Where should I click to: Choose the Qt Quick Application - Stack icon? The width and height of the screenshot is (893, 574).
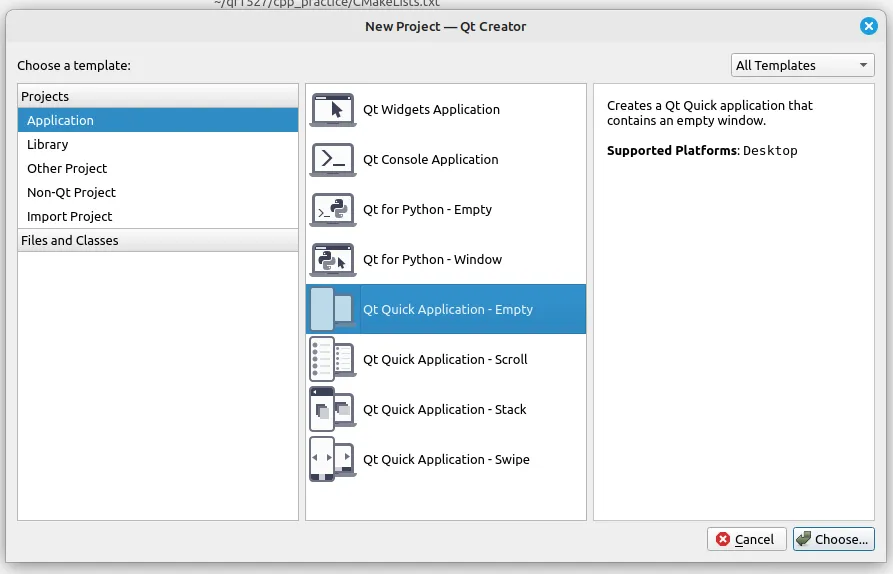coord(333,409)
